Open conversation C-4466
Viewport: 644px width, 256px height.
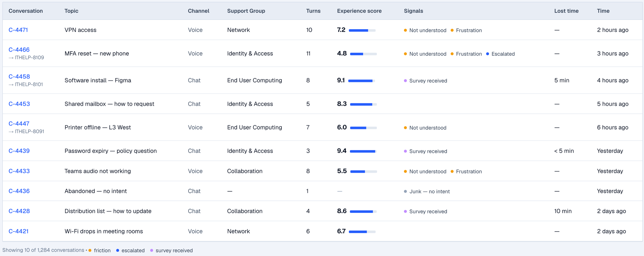click(x=19, y=50)
